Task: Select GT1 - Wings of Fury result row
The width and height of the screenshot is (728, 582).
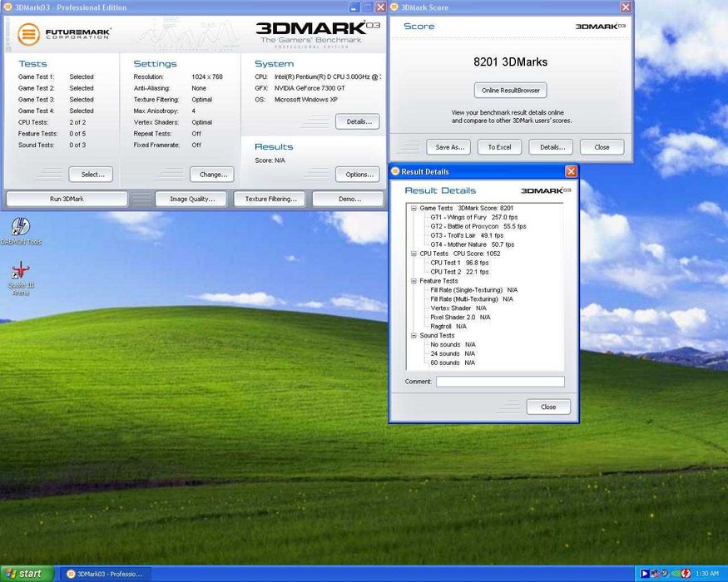Action: (x=473, y=217)
